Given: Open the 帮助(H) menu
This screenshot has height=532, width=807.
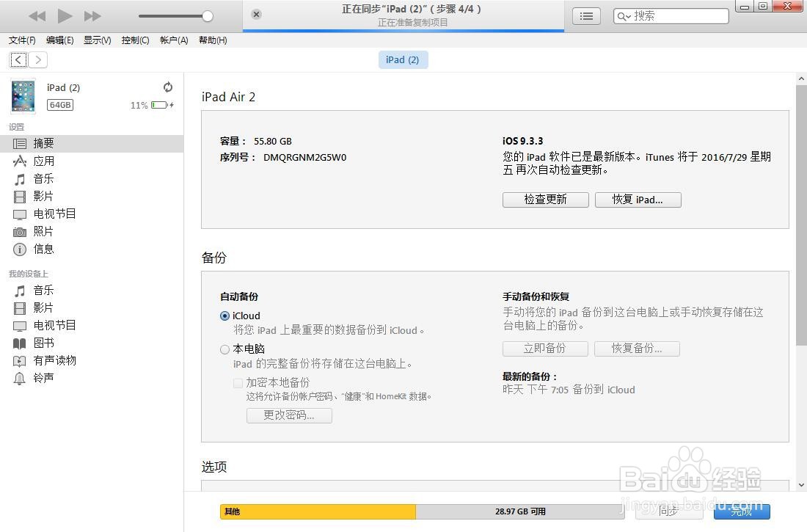Looking at the screenshot, I should [x=213, y=40].
